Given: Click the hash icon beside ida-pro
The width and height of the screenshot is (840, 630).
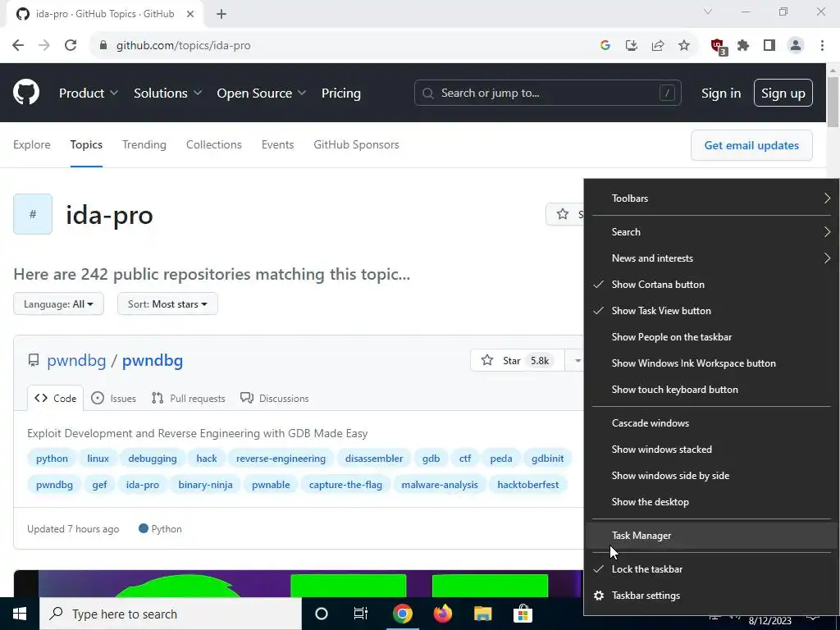Looking at the screenshot, I should point(33,214).
